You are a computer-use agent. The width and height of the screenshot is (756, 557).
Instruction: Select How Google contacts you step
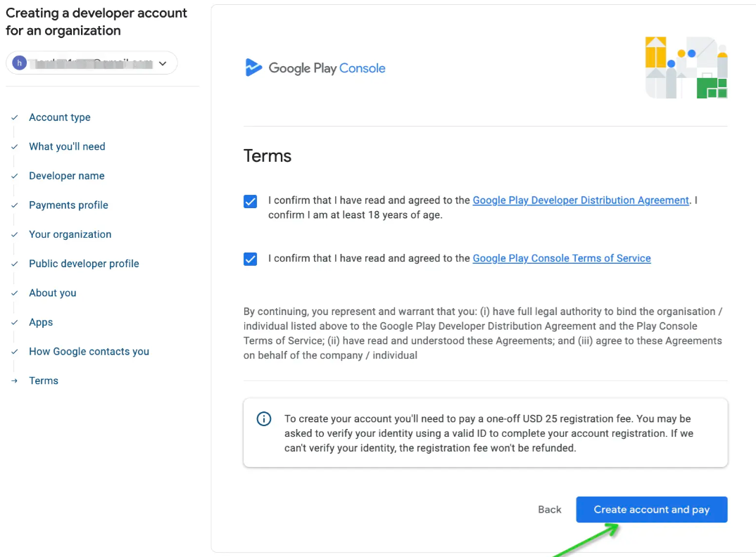click(x=89, y=352)
